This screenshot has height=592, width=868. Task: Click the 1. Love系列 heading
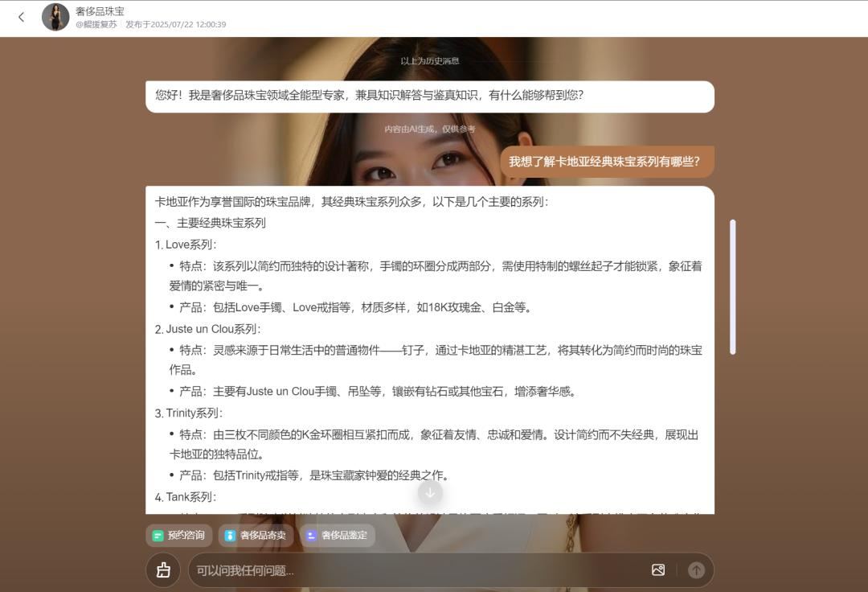click(186, 245)
